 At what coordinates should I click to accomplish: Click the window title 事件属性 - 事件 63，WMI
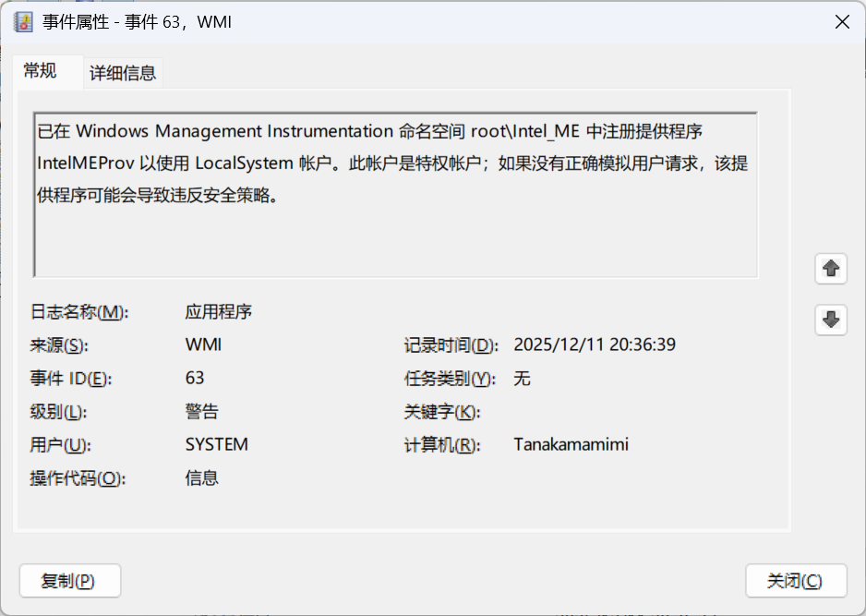pyautogui.click(x=137, y=22)
